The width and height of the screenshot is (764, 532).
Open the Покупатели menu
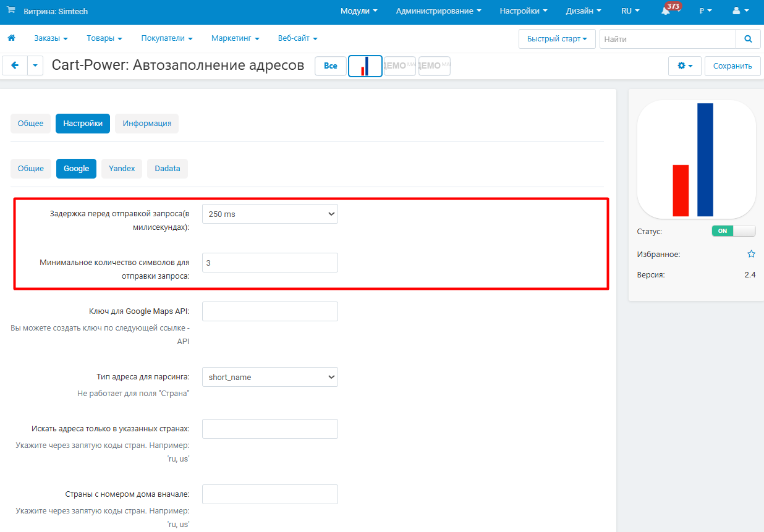click(x=167, y=38)
